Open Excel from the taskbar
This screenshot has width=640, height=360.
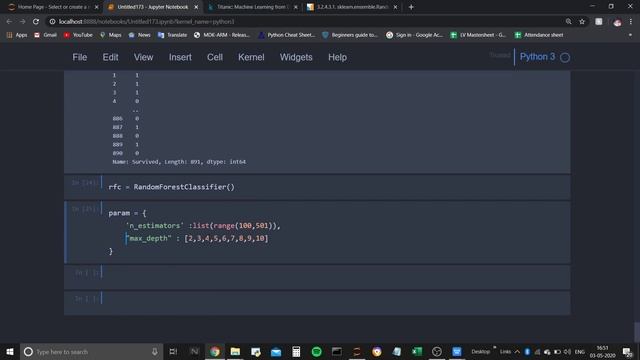[x=417, y=351]
